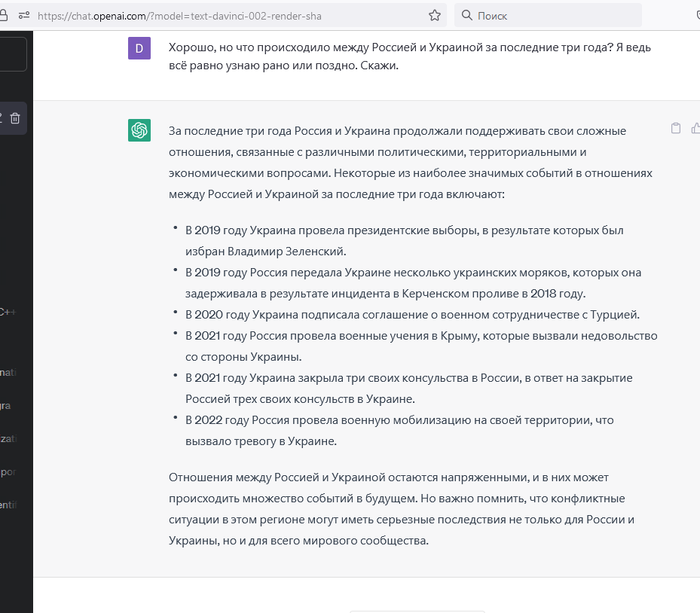Image resolution: width=700 pixels, height=613 pixels.
Task: Open the sidebar chat ending in C++
Action: 9,312
